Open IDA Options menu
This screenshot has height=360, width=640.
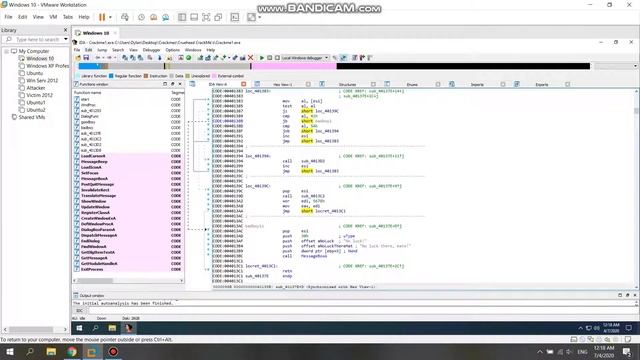[x=172, y=50]
